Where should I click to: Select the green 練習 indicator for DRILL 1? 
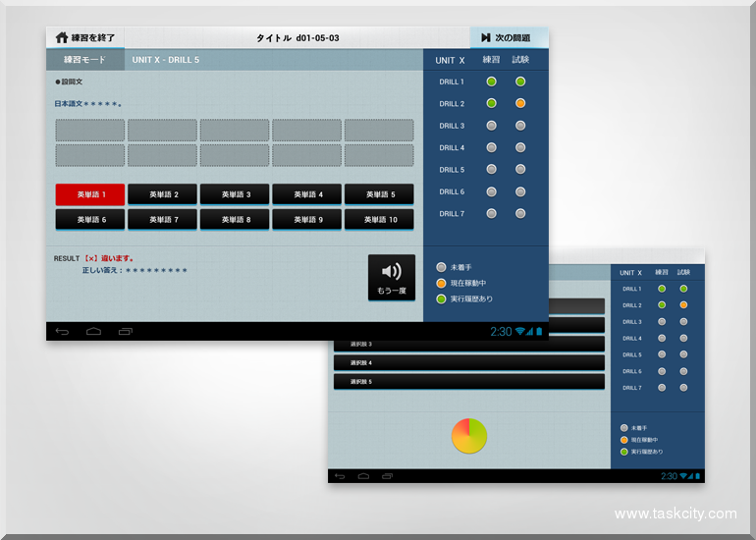[492, 81]
